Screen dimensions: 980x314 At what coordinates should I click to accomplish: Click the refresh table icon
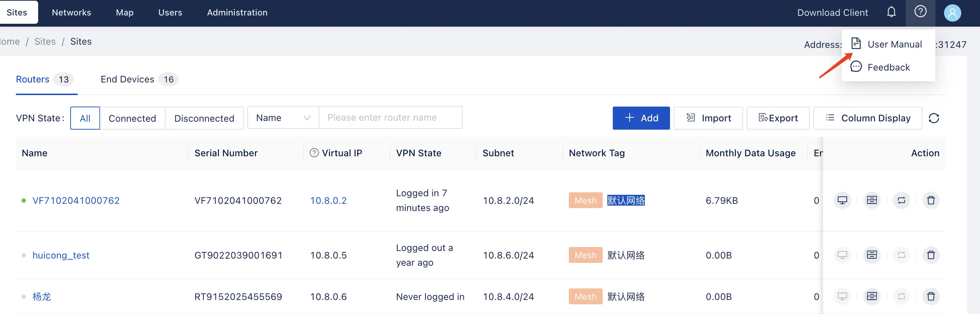click(x=934, y=118)
